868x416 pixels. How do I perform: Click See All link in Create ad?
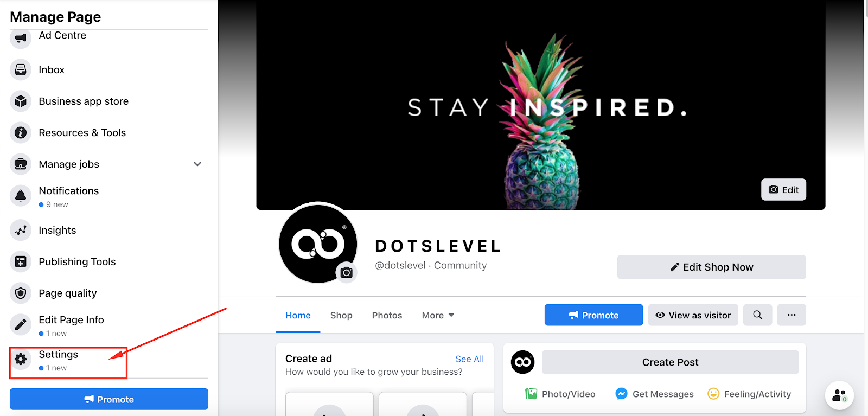click(x=470, y=359)
